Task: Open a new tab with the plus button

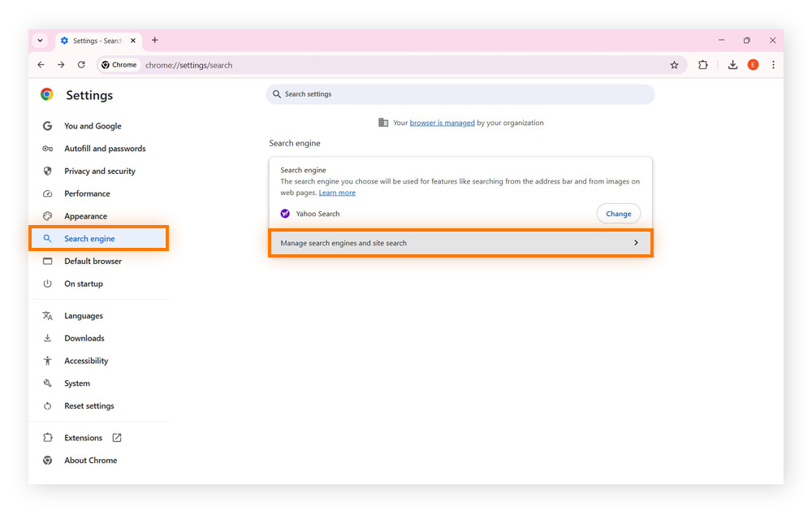Action: pos(154,40)
